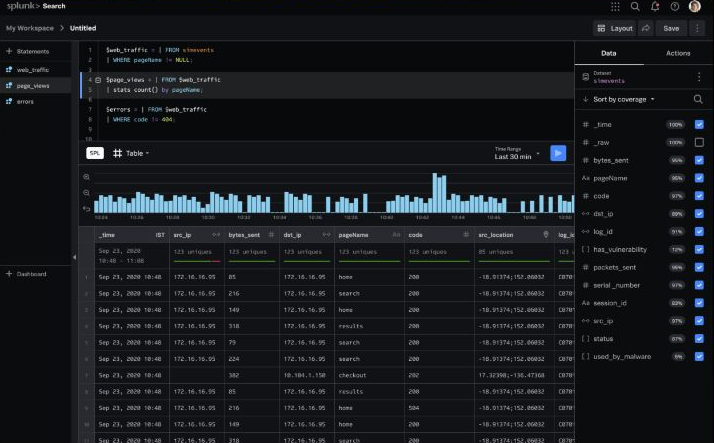Open the apps grid icon in top bar

(x=615, y=6)
